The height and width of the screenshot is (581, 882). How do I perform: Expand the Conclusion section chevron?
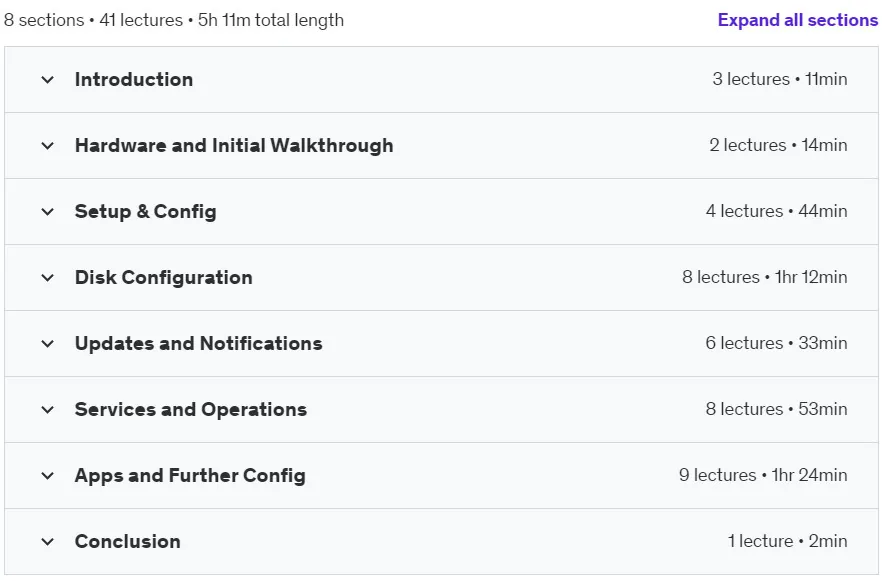click(x=48, y=542)
